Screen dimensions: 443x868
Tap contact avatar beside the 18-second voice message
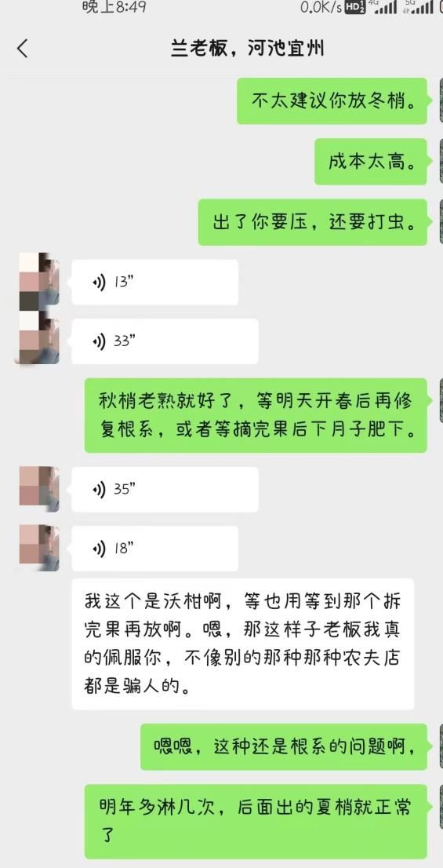coord(38,549)
